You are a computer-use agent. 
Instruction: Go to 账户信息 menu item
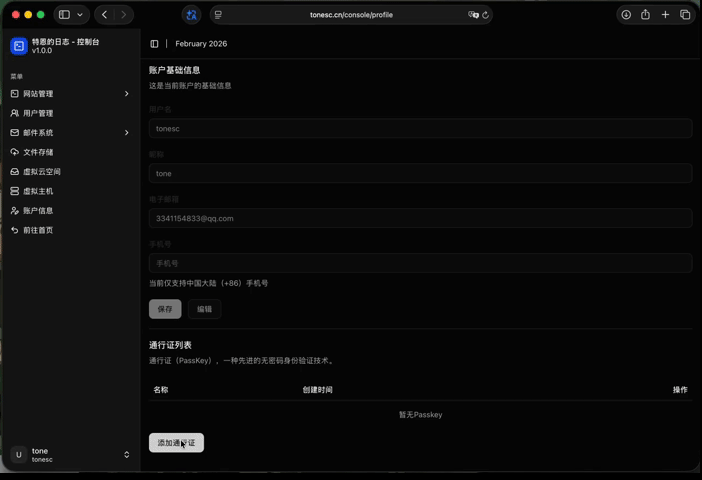pos(38,211)
